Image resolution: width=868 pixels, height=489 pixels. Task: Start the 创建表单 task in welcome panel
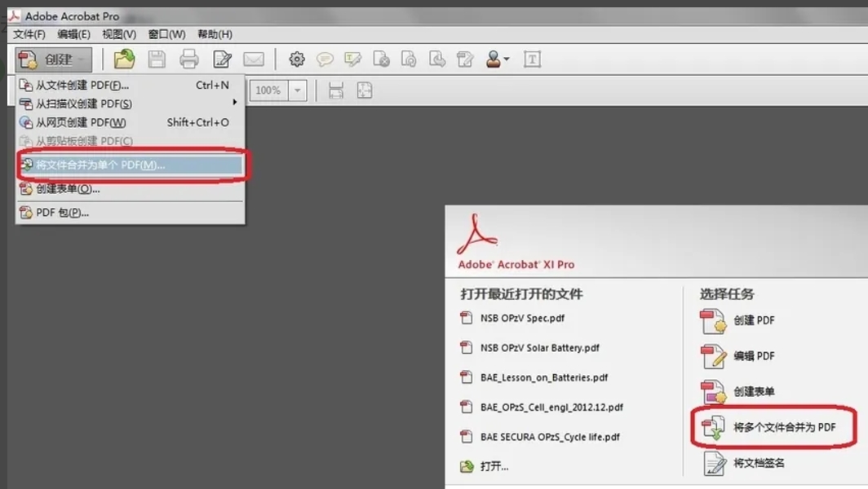[737, 392]
